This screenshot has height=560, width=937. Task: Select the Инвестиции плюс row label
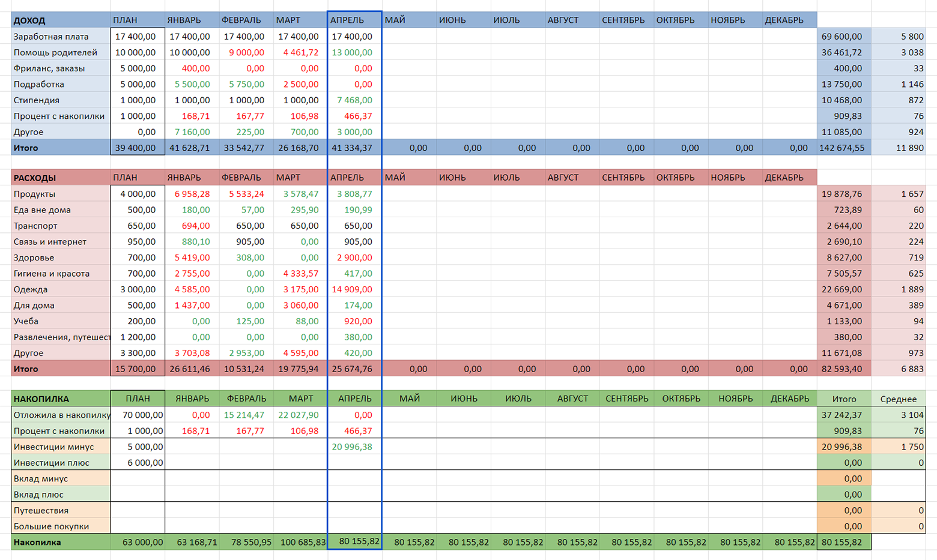pos(61,463)
